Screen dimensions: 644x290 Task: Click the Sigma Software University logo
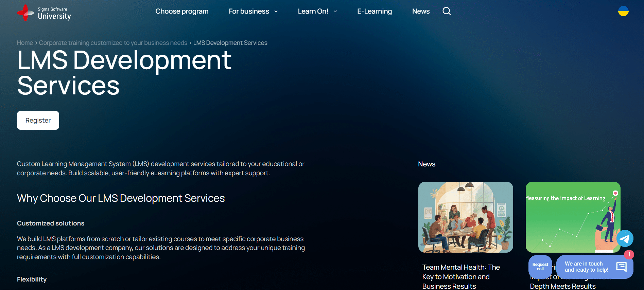[x=44, y=13]
